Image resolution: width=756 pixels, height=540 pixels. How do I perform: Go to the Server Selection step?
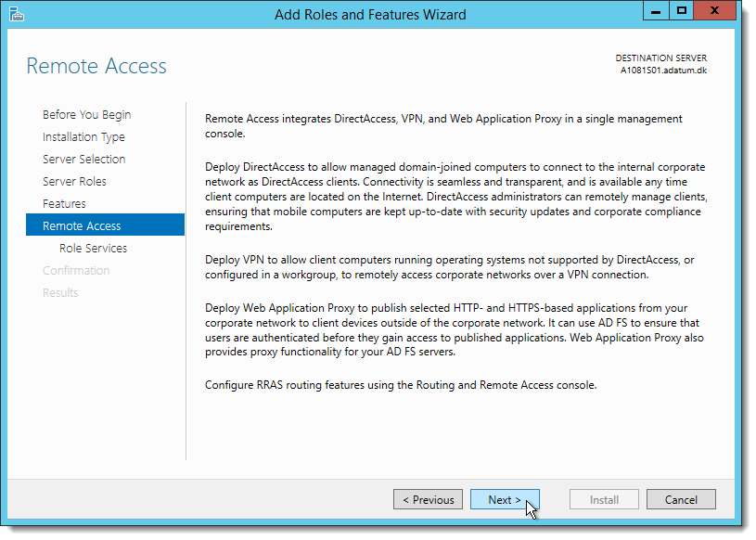83,159
